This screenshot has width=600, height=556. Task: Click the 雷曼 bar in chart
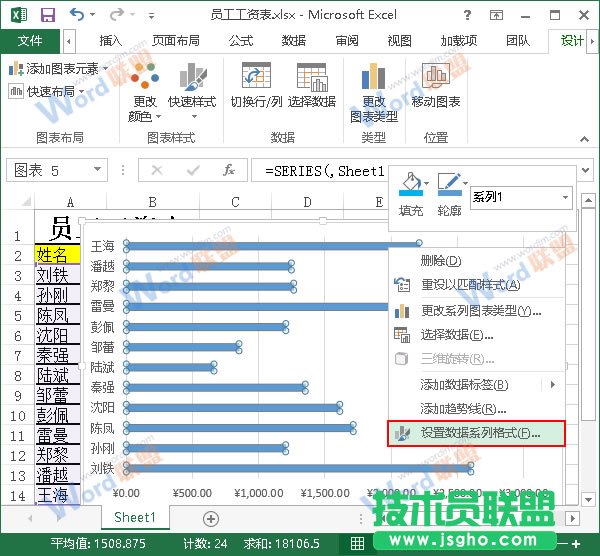point(256,306)
